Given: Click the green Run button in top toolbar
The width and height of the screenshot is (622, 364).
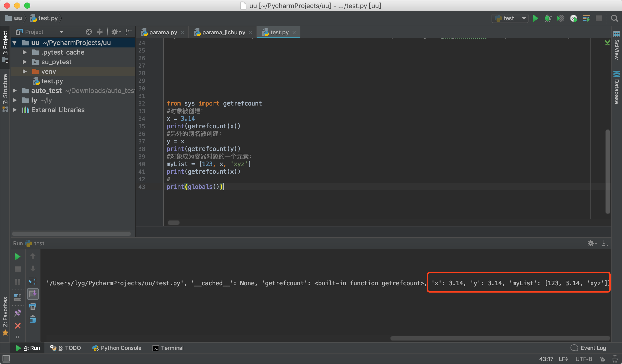Looking at the screenshot, I should point(535,18).
